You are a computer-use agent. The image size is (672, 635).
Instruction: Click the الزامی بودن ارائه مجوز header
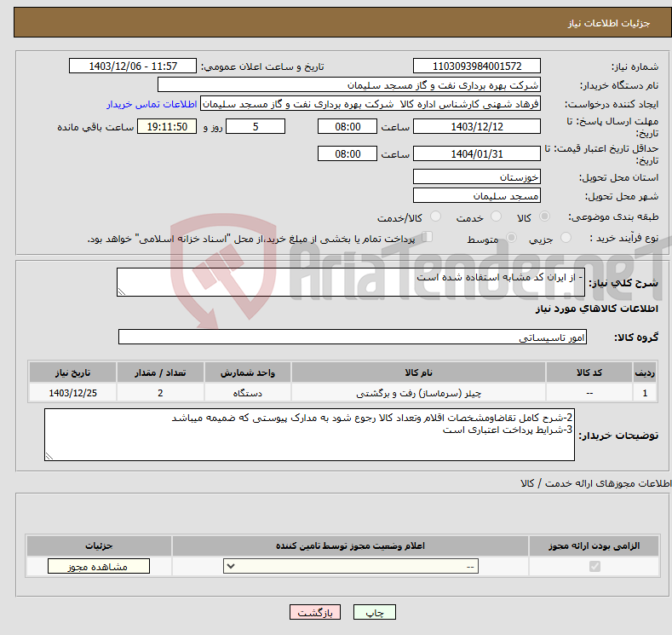click(594, 546)
